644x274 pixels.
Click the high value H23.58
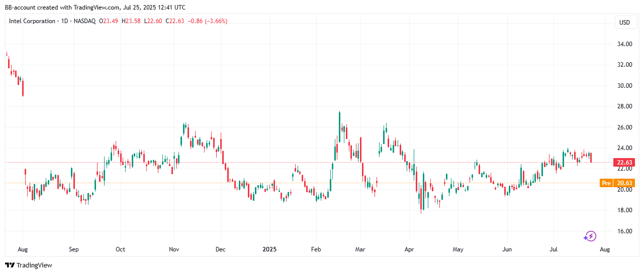[131, 21]
